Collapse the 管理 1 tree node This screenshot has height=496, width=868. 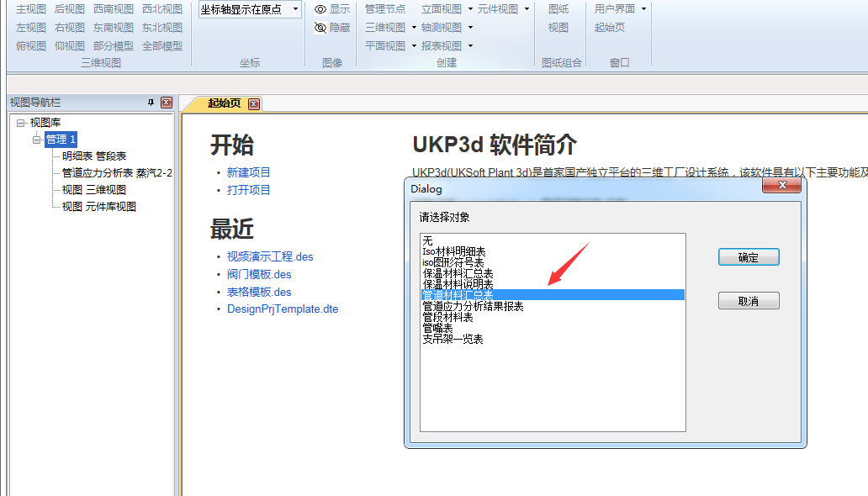[37, 140]
